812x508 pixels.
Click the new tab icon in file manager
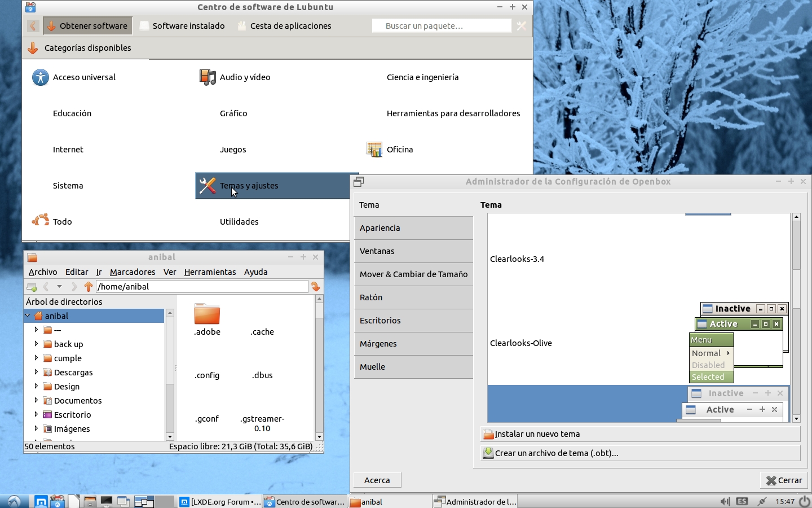click(32, 287)
